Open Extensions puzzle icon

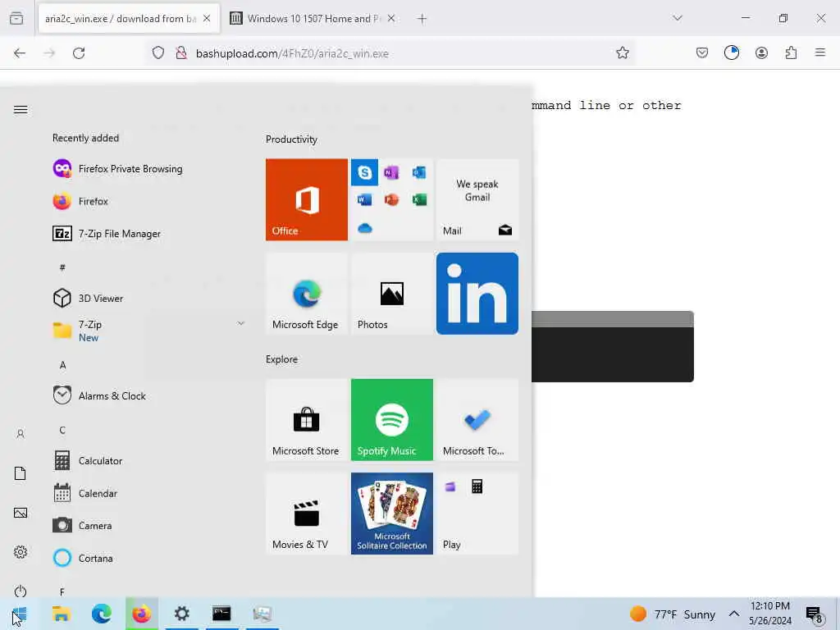[791, 52]
